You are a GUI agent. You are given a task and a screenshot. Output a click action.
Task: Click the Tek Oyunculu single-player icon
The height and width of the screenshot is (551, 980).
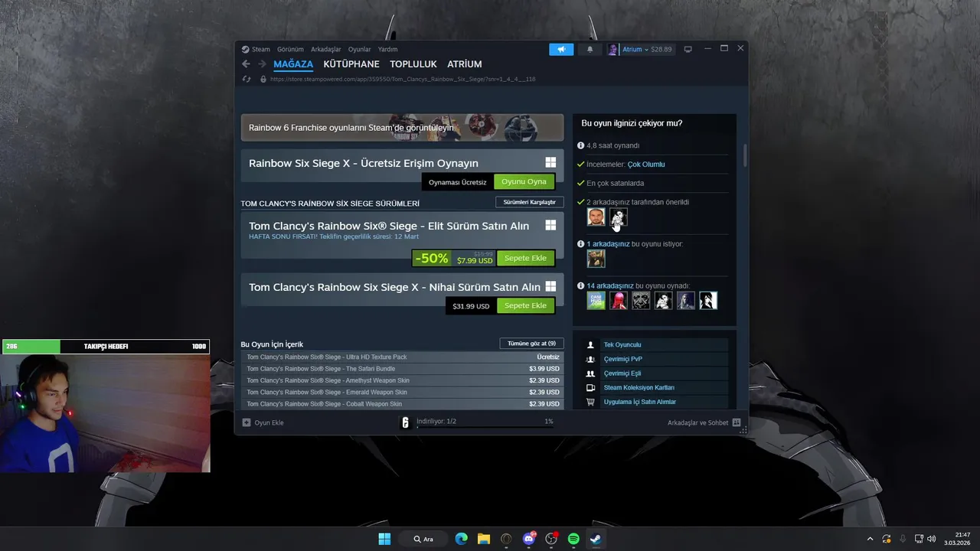pyautogui.click(x=590, y=345)
